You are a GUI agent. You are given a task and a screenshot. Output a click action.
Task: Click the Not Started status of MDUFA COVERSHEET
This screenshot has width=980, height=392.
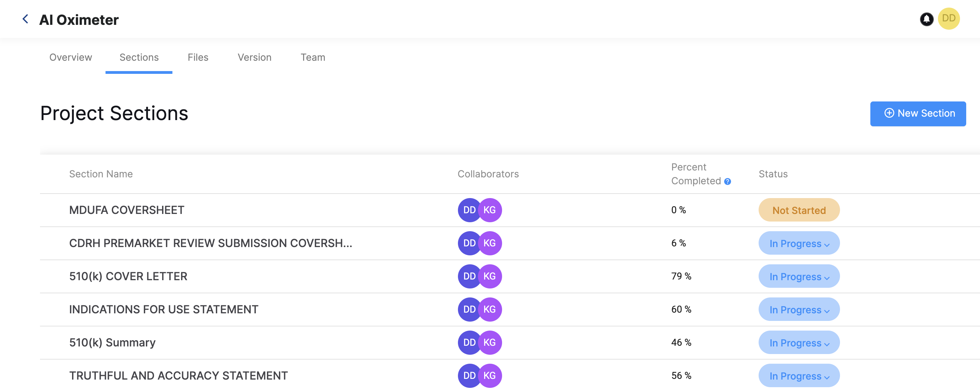pos(799,210)
